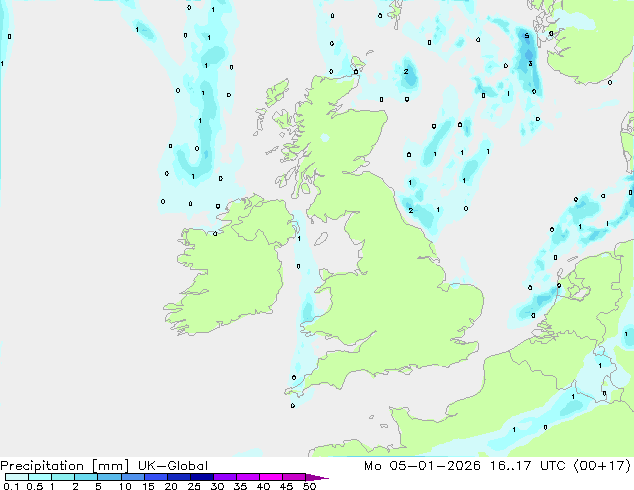
Task: Click the 1–2 mm legend color swatch
Action: click(x=63, y=477)
